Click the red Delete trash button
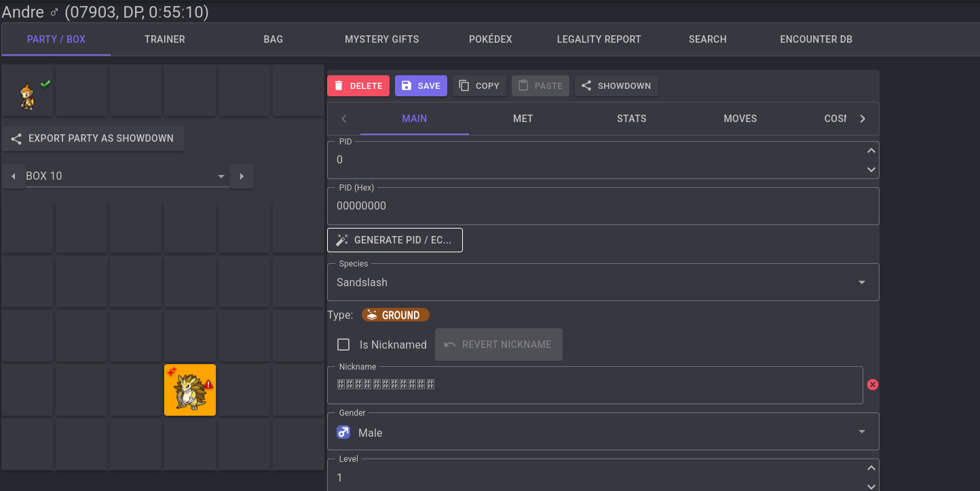 (358, 86)
